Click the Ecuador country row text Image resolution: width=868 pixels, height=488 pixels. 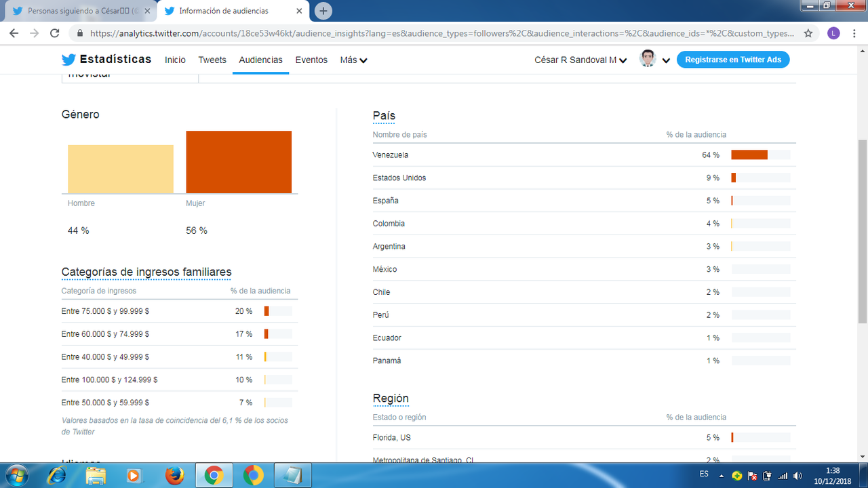[x=387, y=338]
